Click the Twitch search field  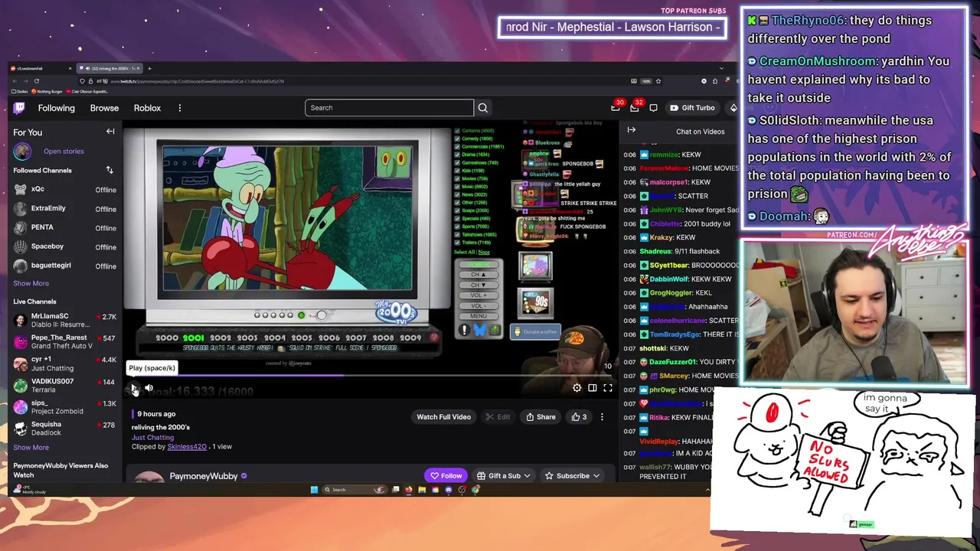pyautogui.click(x=389, y=108)
